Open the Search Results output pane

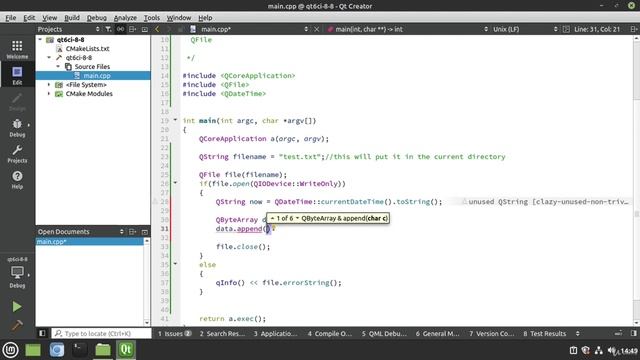tap(222, 333)
